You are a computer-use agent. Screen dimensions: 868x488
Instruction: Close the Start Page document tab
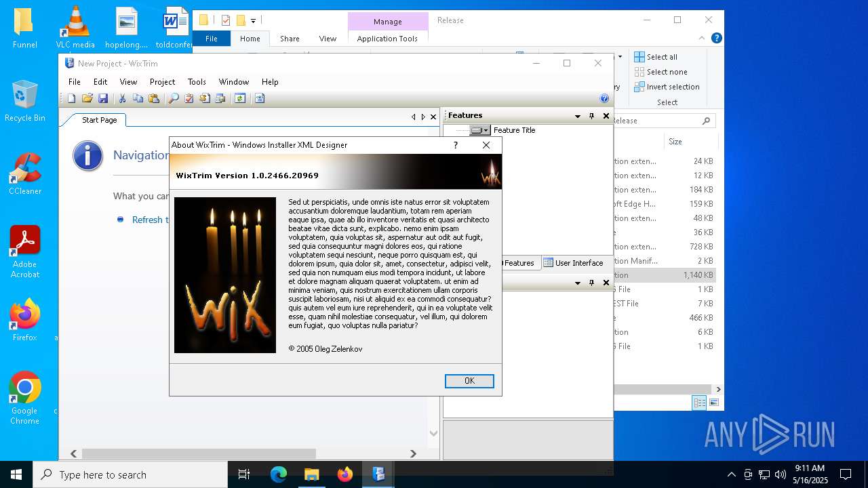pos(433,117)
